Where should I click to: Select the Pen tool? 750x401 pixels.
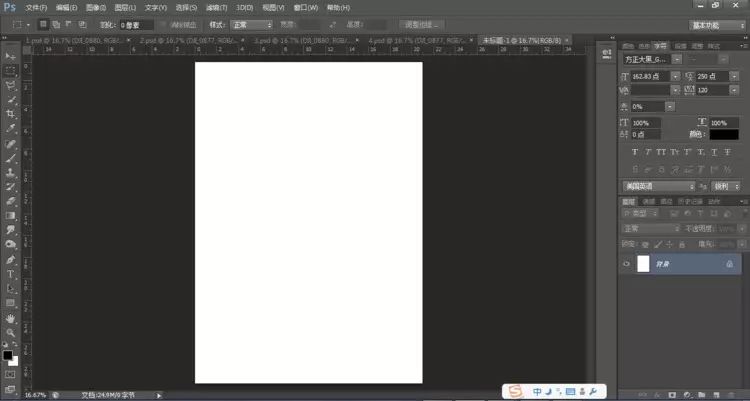10,260
